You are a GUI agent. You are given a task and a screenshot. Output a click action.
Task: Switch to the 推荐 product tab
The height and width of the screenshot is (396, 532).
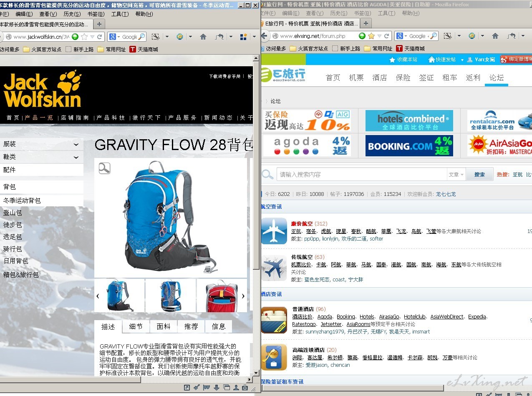click(x=191, y=326)
